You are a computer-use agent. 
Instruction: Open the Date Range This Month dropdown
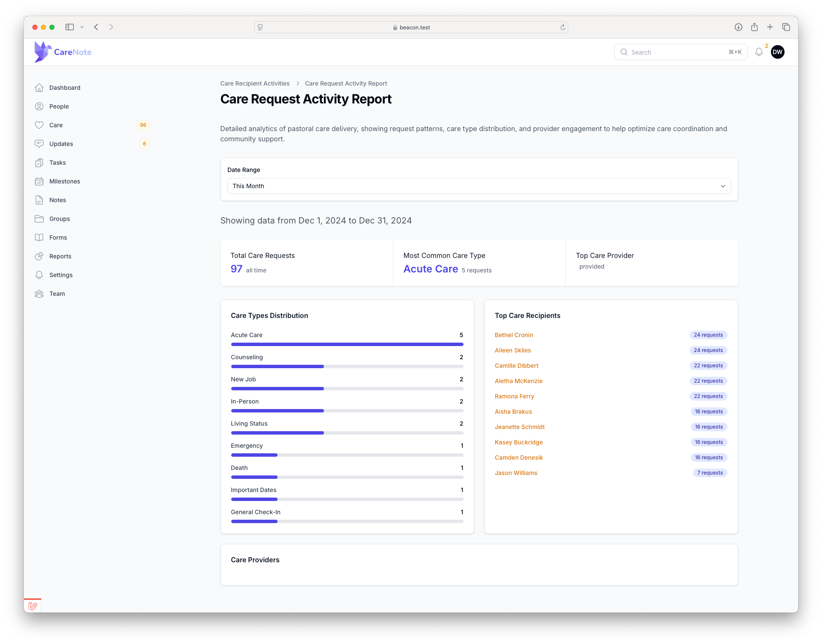[x=479, y=186]
